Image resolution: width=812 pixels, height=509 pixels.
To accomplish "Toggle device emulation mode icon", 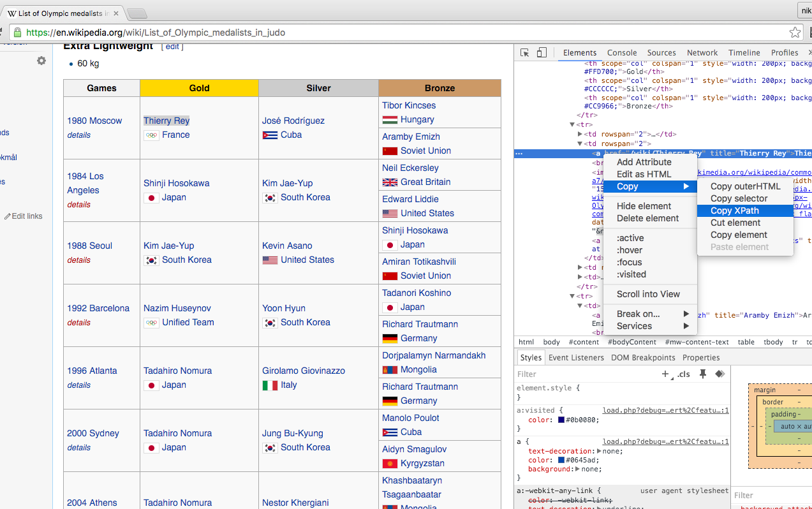I will 541,52.
